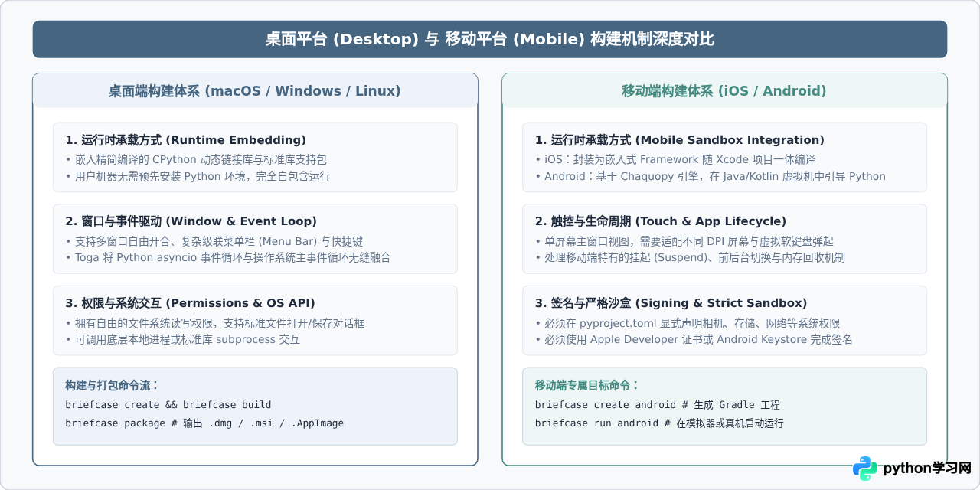980x490 pixels.
Task: Click command briefcase run android
Action: click(659, 423)
